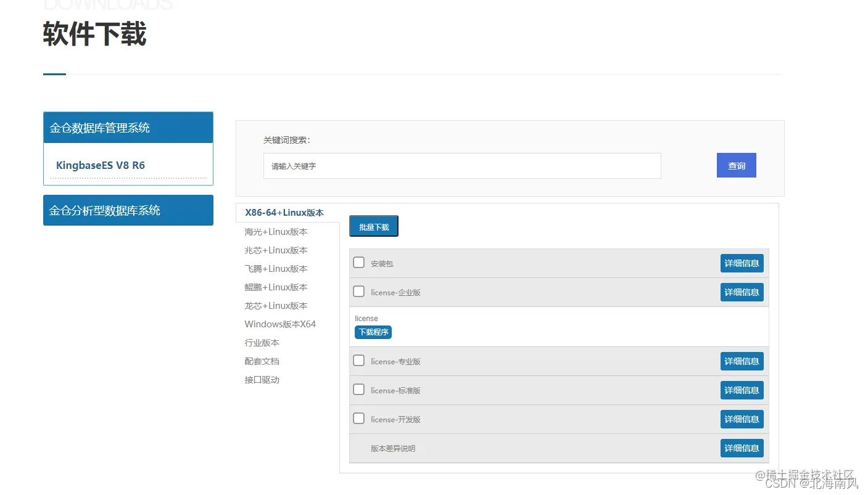Click the 批量下载 button
This screenshot has height=495, width=868.
tap(374, 226)
